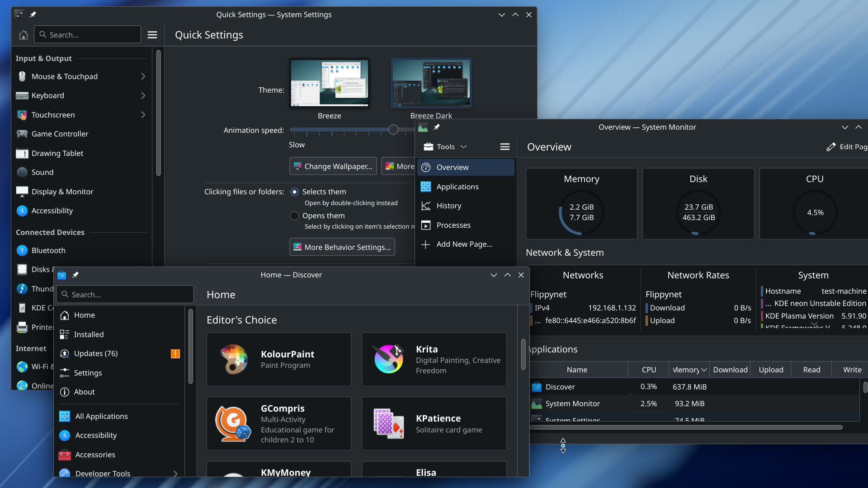Click Discover sidebar vertical scrollbar
This screenshot has height=488, width=868.
[x=191, y=347]
